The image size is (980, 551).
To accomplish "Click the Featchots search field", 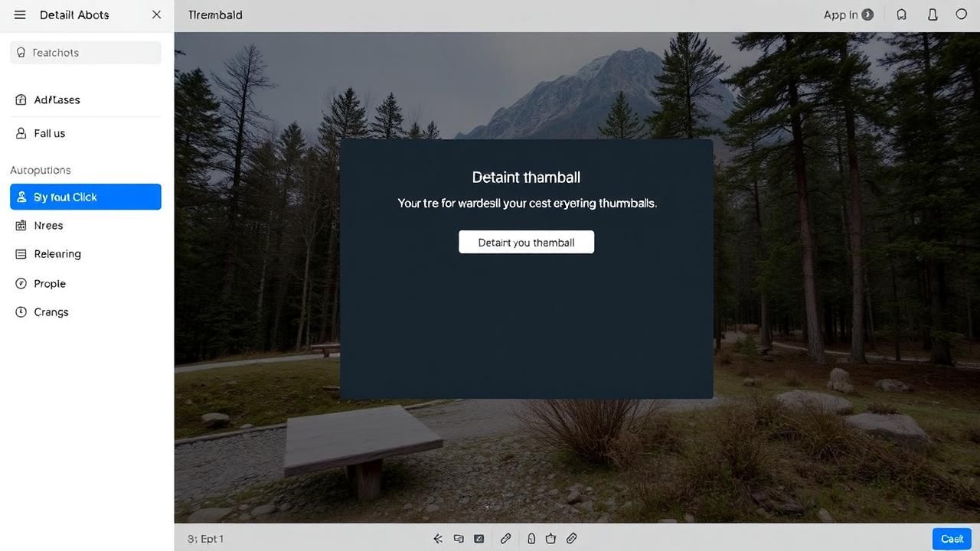I will [86, 53].
